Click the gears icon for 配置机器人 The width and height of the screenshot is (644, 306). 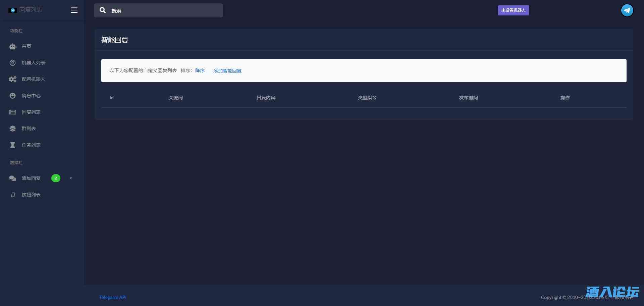click(13, 79)
